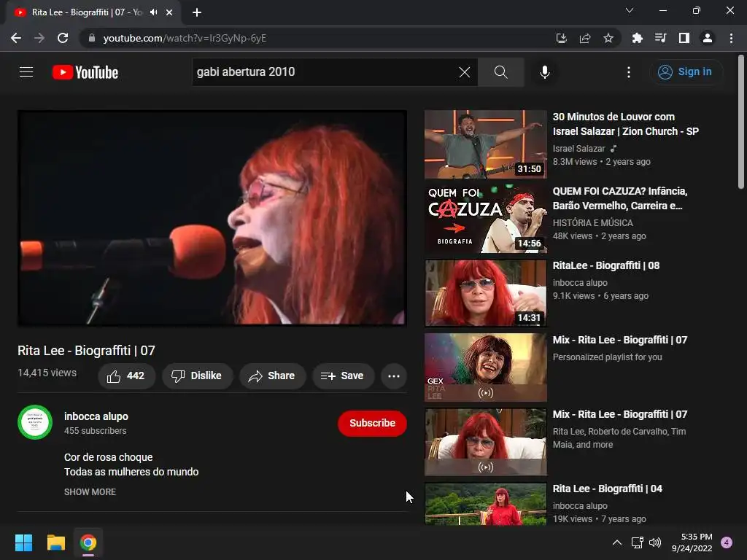Viewport: 747px width, 560px height.
Task: Open network settings tray icon
Action: 638,542
